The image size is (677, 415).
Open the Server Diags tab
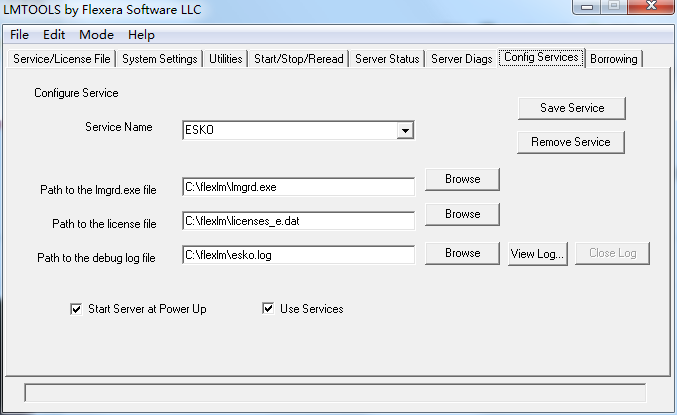461,59
